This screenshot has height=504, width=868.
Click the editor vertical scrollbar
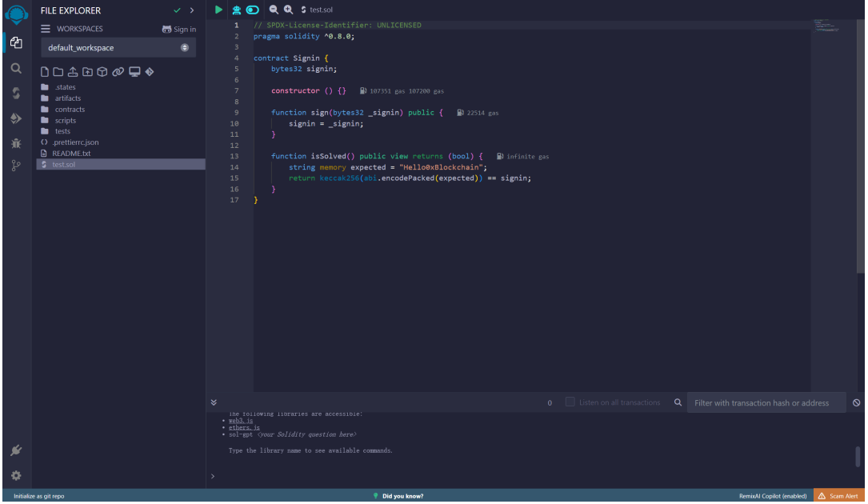(860, 146)
